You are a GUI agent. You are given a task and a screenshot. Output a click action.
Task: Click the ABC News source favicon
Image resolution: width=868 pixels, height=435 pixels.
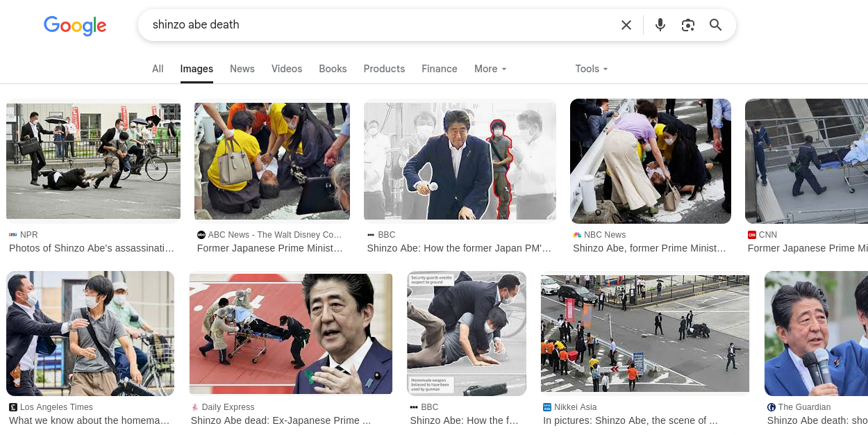point(201,235)
